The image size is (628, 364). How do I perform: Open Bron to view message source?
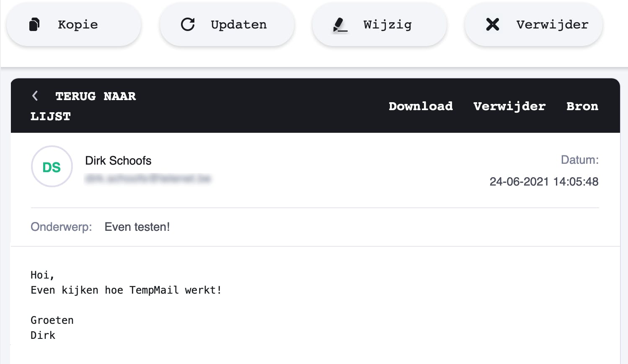(582, 106)
